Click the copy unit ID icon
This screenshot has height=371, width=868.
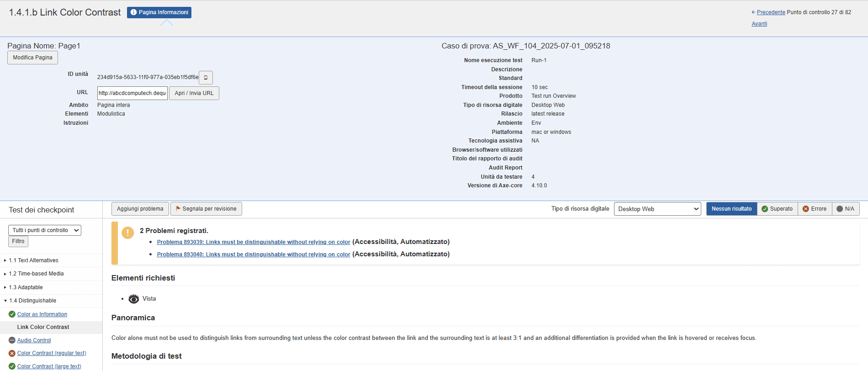click(x=206, y=78)
